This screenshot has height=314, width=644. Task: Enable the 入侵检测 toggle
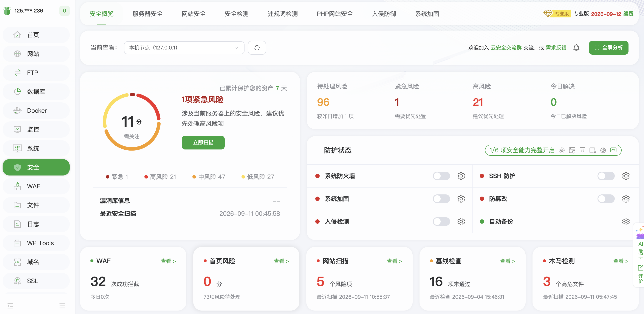click(441, 221)
